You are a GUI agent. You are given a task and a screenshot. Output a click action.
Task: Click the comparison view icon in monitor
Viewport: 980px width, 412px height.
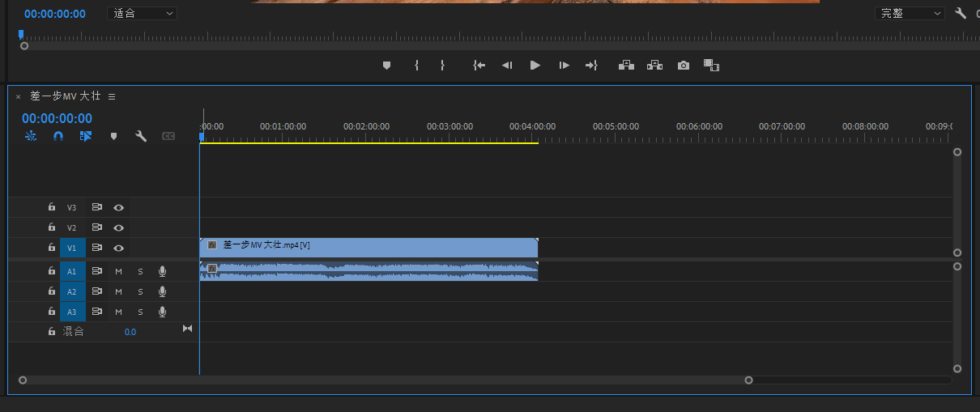[x=711, y=66]
